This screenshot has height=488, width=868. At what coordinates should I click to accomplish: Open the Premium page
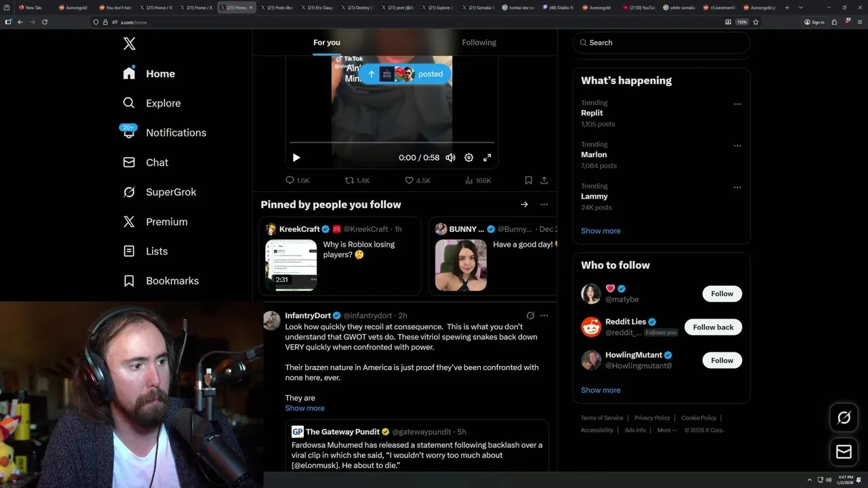[x=155, y=222]
